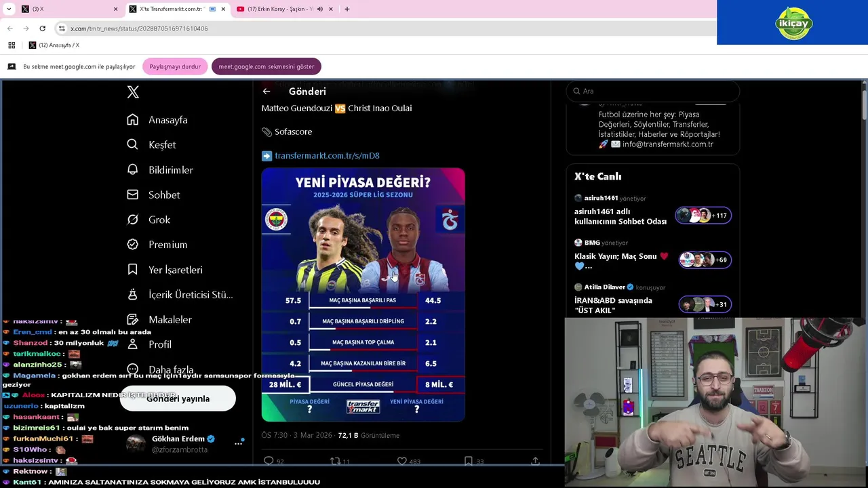Open the transfermarkt.com.tr/s/mD8 link
This screenshot has width=868, height=488.
click(327, 156)
